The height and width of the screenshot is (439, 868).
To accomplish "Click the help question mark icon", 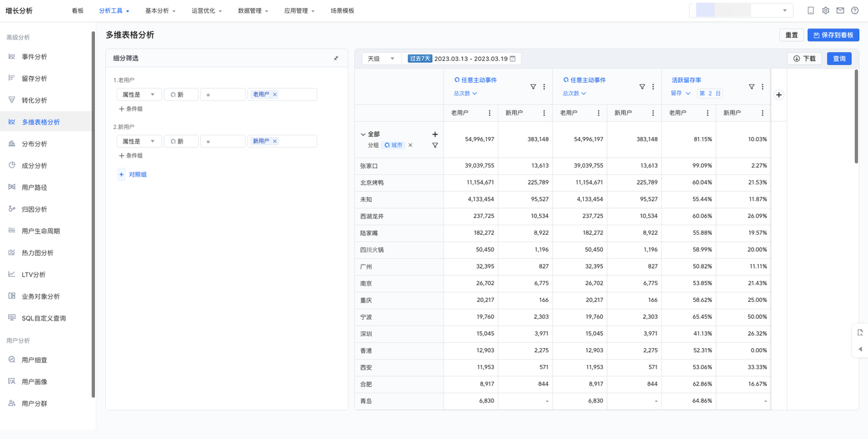I will [x=854, y=11].
